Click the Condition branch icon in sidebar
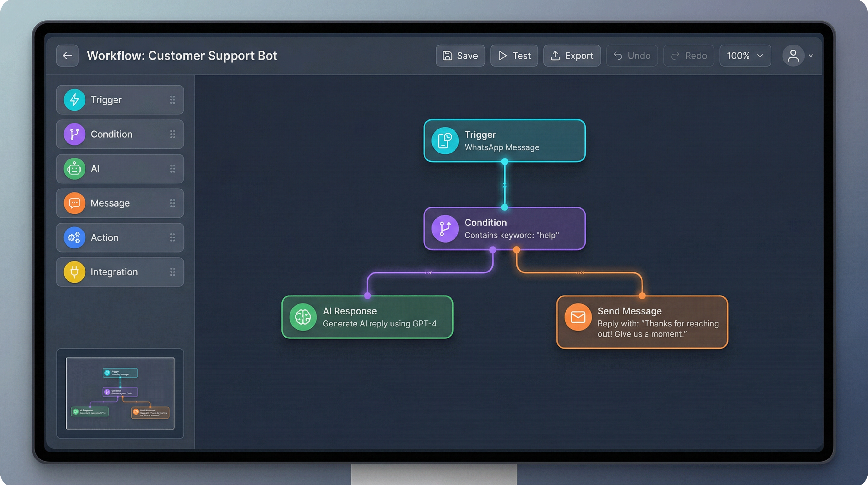868x485 pixels. click(74, 134)
